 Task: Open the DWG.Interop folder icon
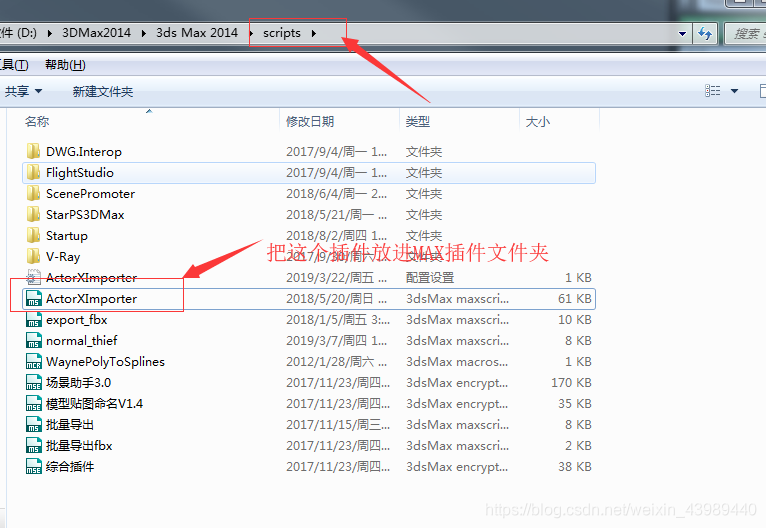[33, 151]
